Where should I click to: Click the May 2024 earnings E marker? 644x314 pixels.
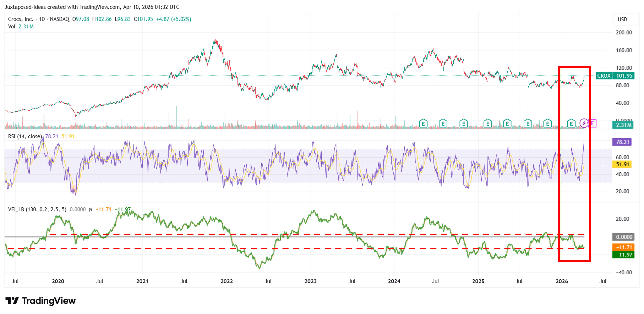point(423,123)
